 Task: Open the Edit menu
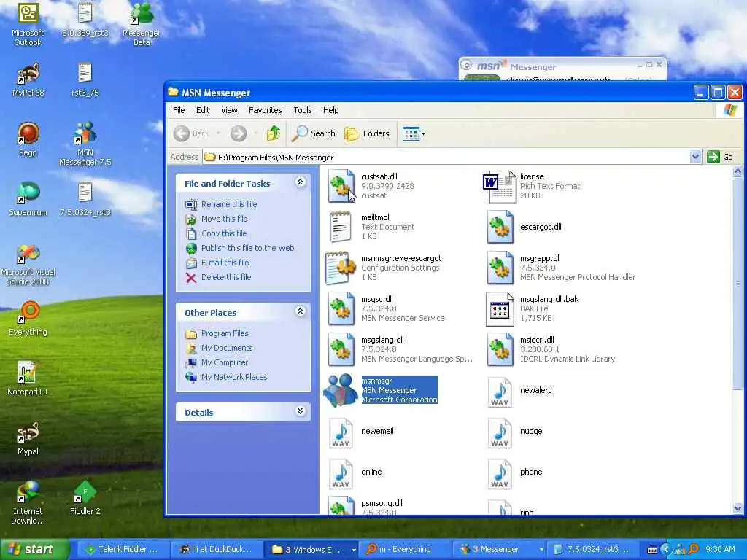203,110
